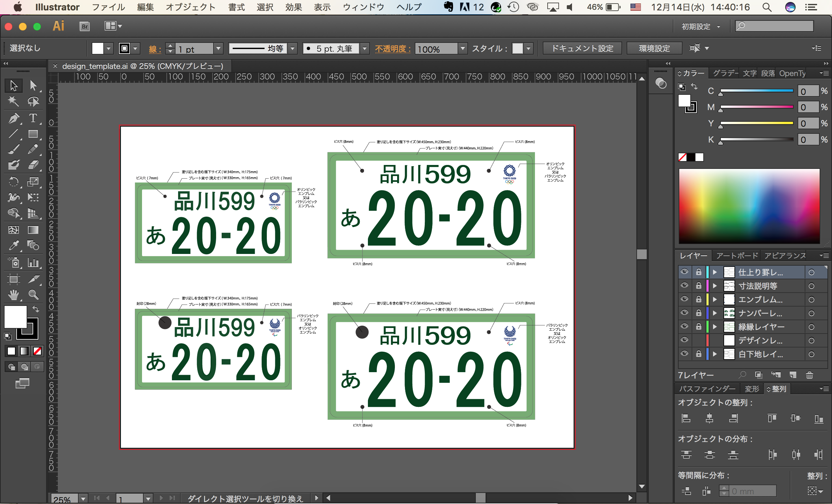Viewport: 832px width, 504px height.
Task: Open the stroke weight dropdown
Action: click(218, 49)
